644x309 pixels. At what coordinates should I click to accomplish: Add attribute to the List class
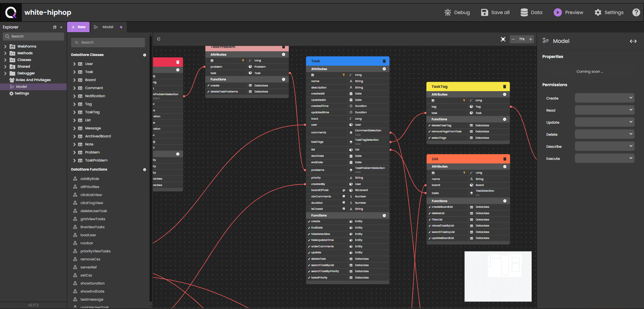[x=505, y=167]
